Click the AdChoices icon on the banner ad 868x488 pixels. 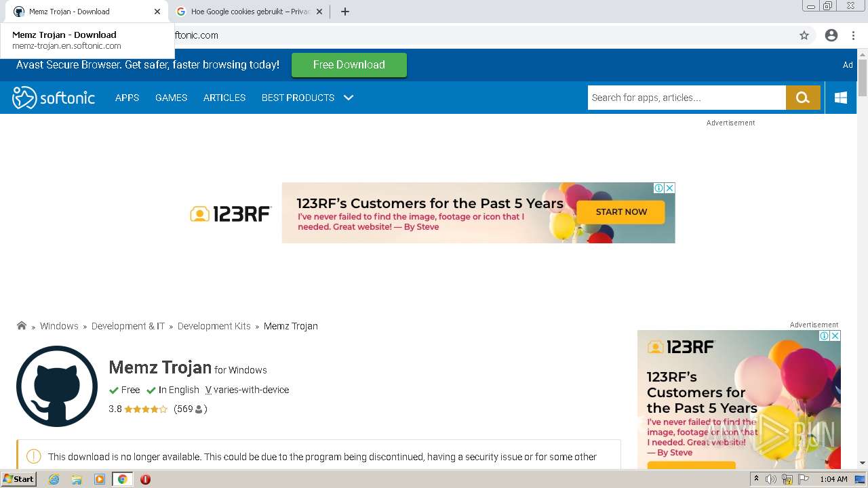[x=658, y=188]
